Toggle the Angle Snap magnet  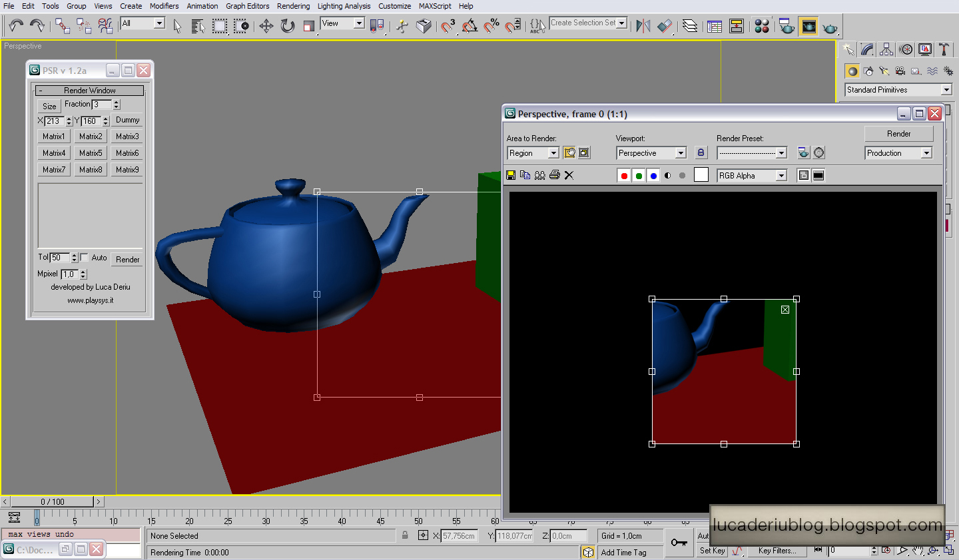[x=470, y=26]
